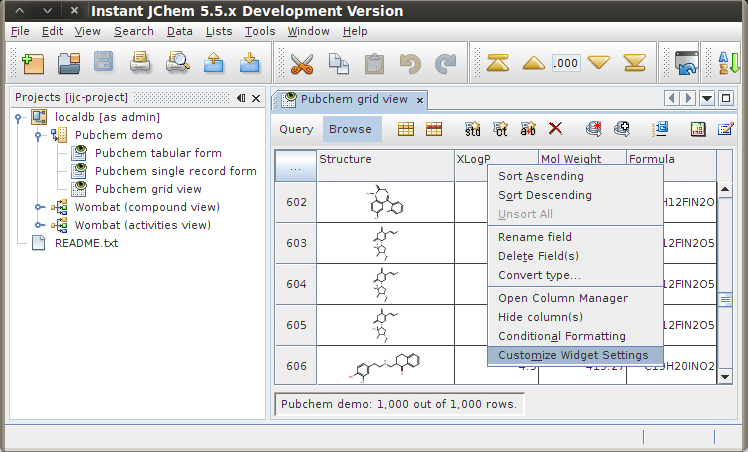Select Customize Widget Settings menu entry

coord(573,355)
